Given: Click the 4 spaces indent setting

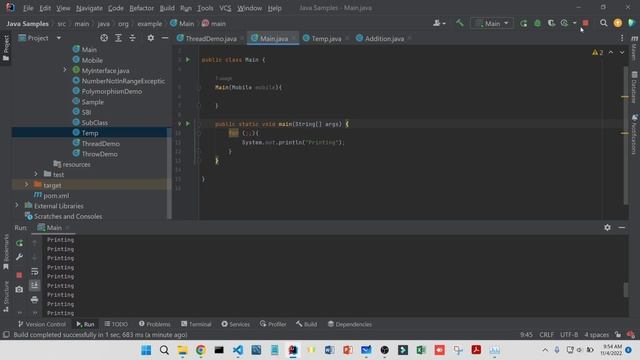Looking at the screenshot, I should pyautogui.click(x=596, y=335).
